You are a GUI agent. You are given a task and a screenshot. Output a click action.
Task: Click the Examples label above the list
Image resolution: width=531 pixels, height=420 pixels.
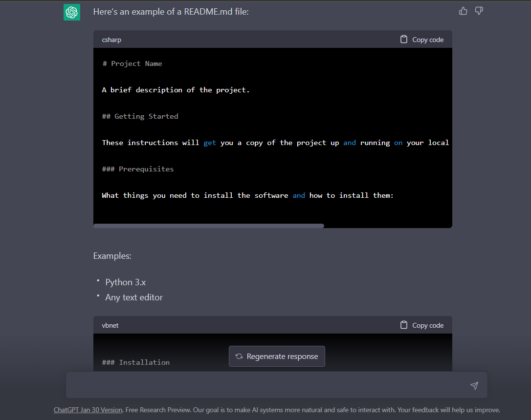(112, 255)
